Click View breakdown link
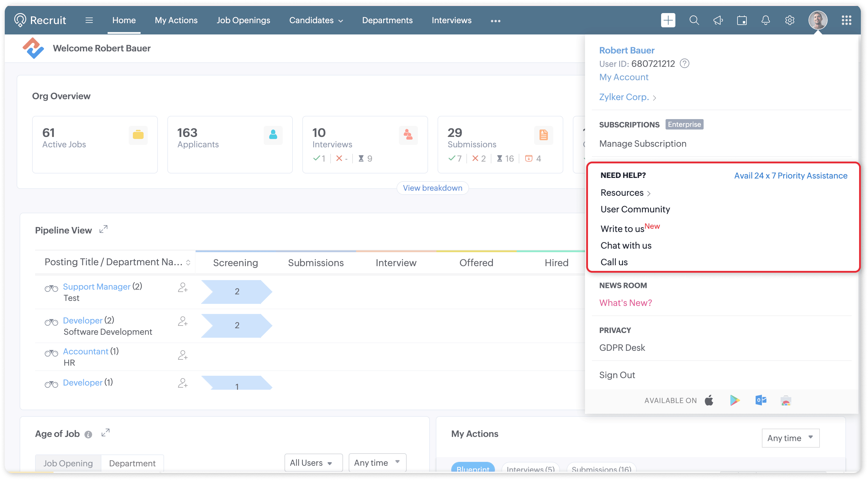The height and width of the screenshot is (480, 868). (x=432, y=188)
